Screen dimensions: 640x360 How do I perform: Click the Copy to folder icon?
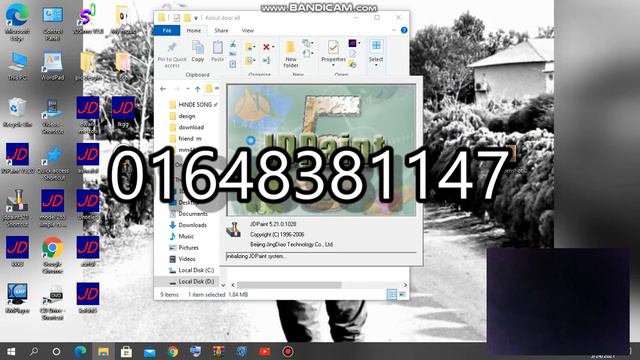(249, 61)
